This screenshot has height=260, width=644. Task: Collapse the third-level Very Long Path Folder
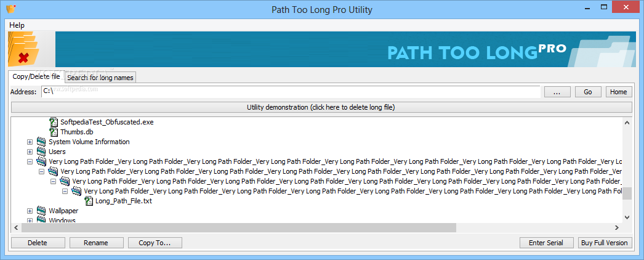pos(53,181)
